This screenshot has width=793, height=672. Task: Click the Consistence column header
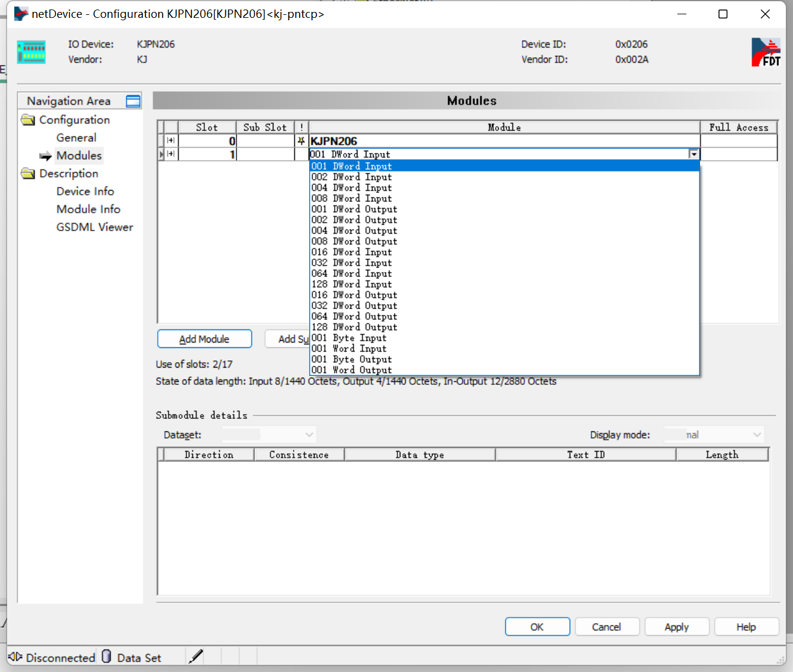pos(299,455)
